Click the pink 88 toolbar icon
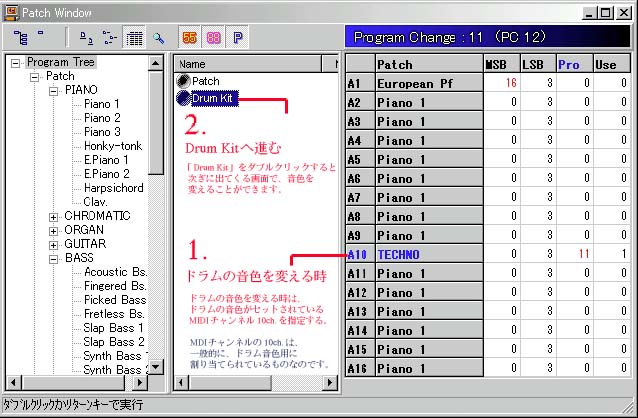 coord(213,38)
